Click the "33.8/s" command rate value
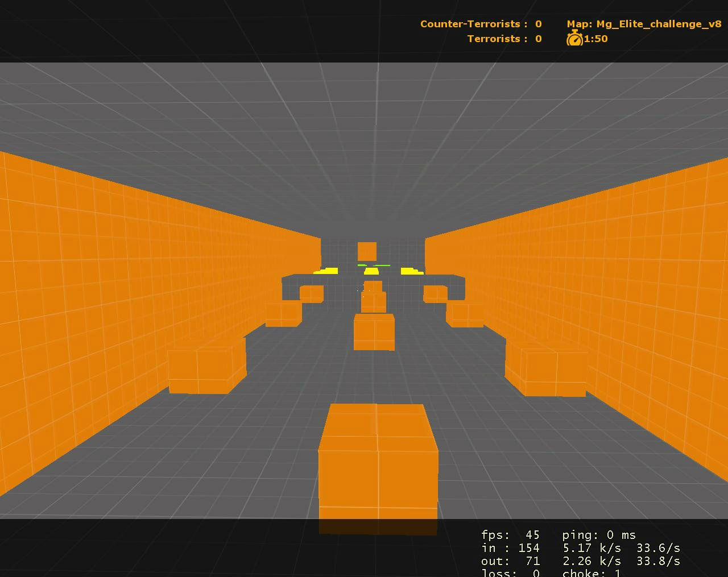The height and width of the screenshot is (577, 728). point(658,561)
